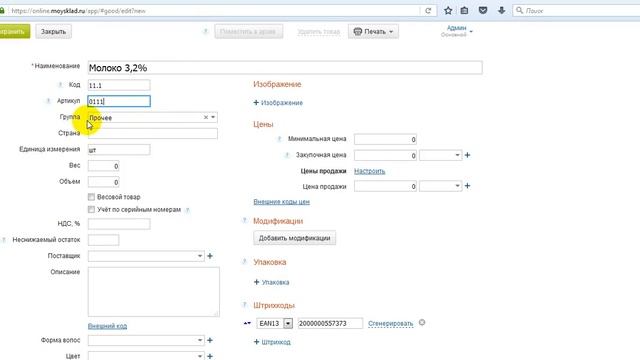This screenshot has width=640, height=360.
Task: Click help icon next to Закупочная цена
Action: (x=287, y=155)
